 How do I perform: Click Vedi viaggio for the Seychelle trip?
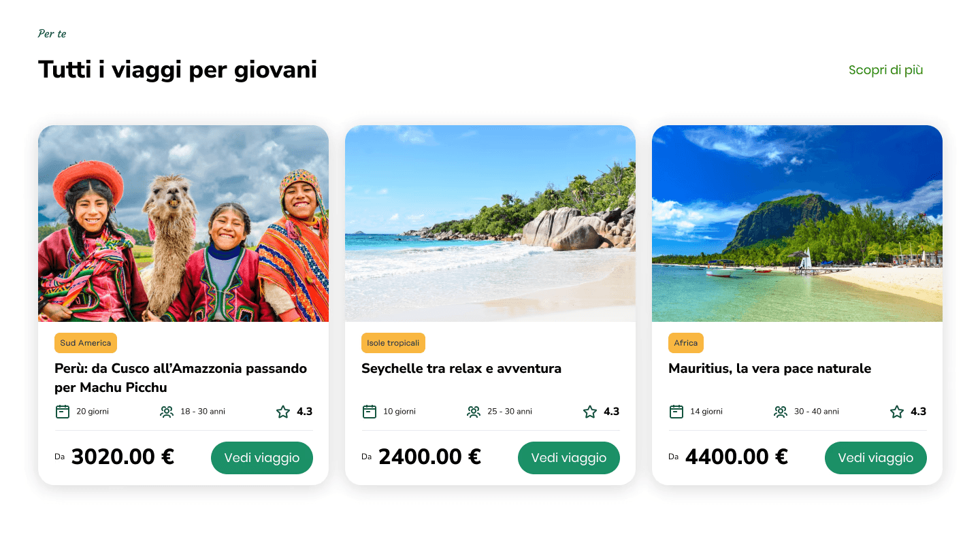[569, 458]
